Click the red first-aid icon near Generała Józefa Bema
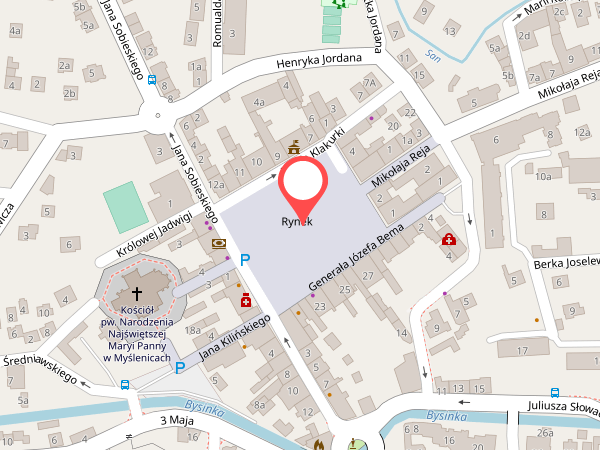600x450 pixels. (x=449, y=240)
